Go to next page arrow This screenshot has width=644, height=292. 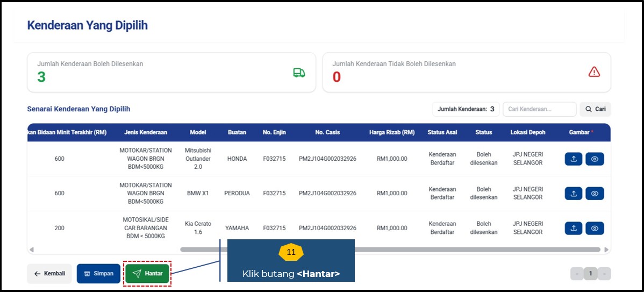[604, 274]
